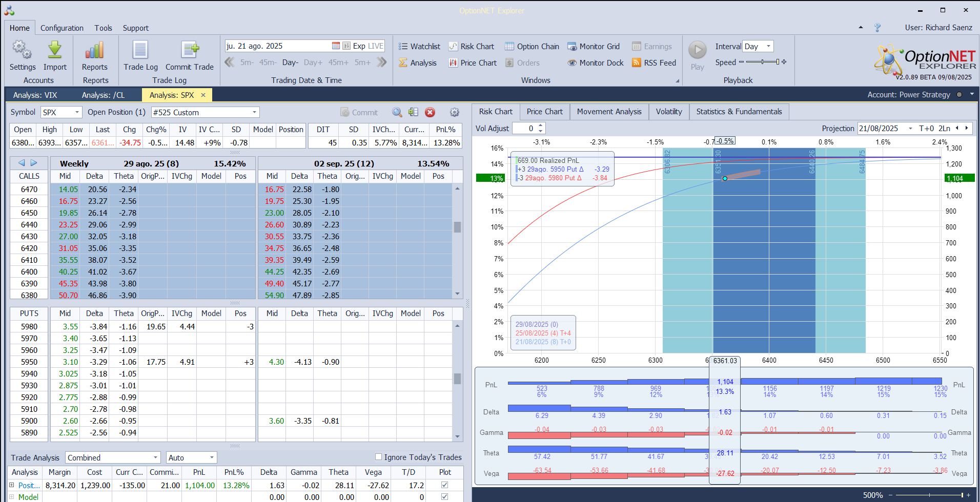
Task: Switch to Configuration ribbon tab
Action: click(62, 28)
